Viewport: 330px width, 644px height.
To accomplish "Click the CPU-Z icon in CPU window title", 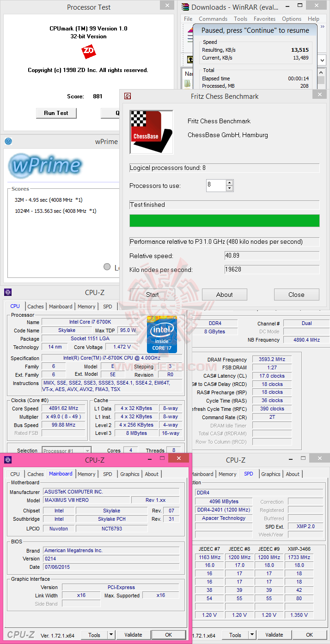I will (x=7, y=292).
